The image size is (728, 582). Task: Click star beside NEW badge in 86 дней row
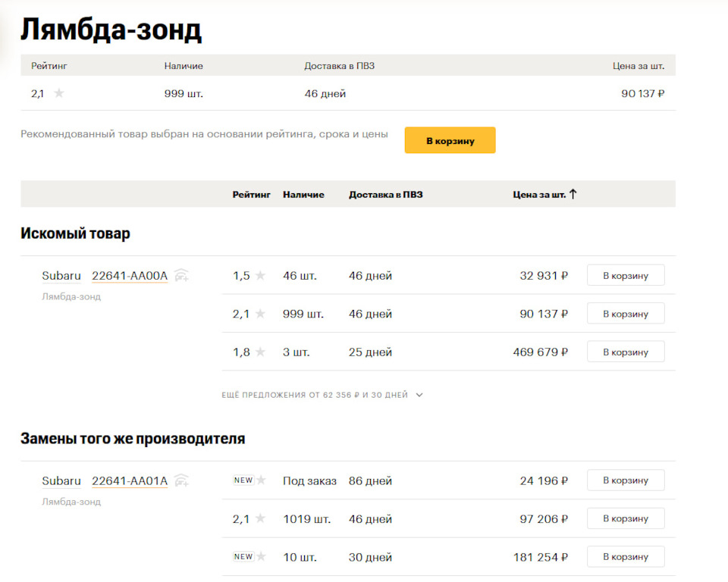click(x=262, y=480)
